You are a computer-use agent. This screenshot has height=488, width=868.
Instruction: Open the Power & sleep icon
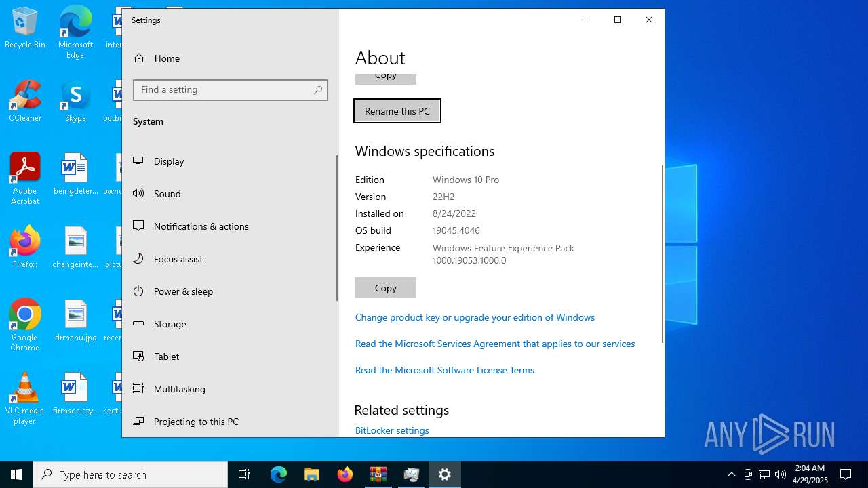pos(138,291)
